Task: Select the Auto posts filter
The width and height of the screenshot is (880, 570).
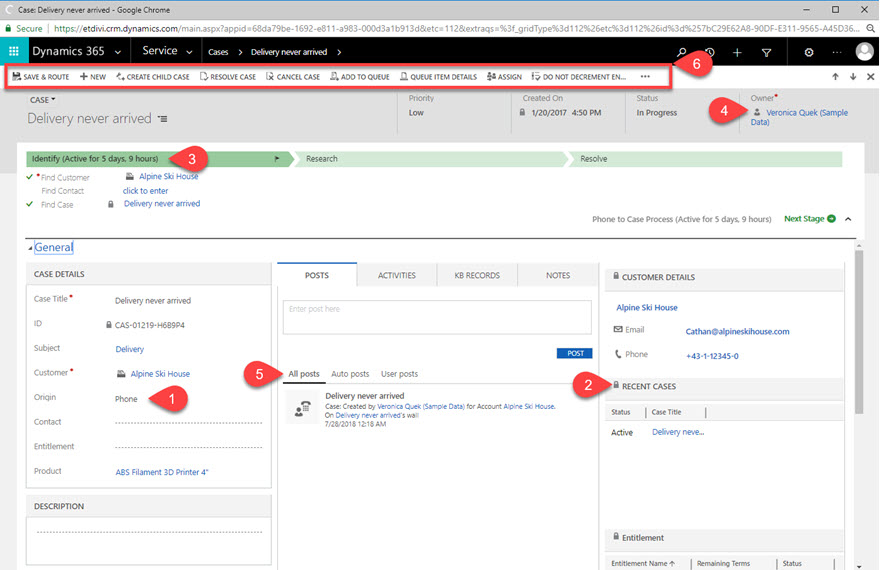Action: [350, 374]
